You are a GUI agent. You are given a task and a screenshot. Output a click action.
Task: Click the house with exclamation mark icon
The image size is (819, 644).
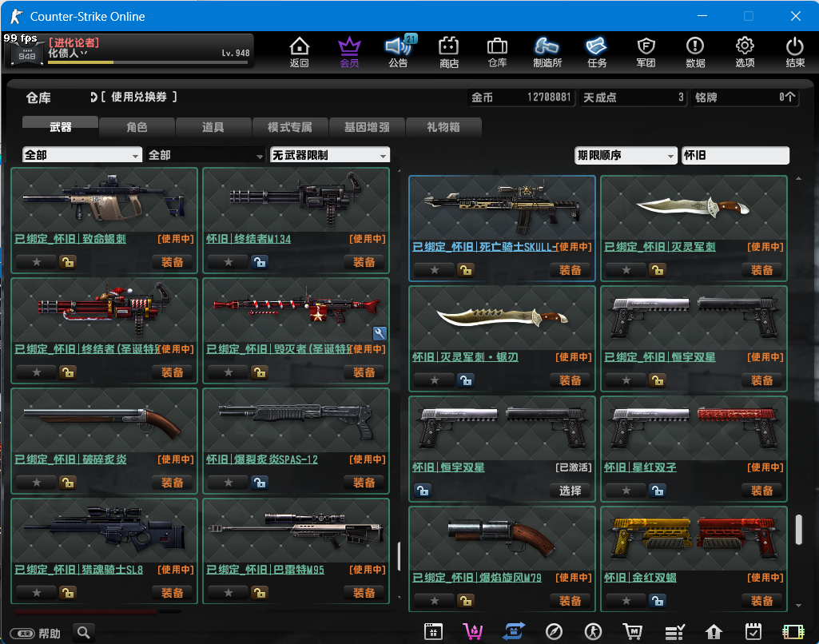tap(714, 632)
